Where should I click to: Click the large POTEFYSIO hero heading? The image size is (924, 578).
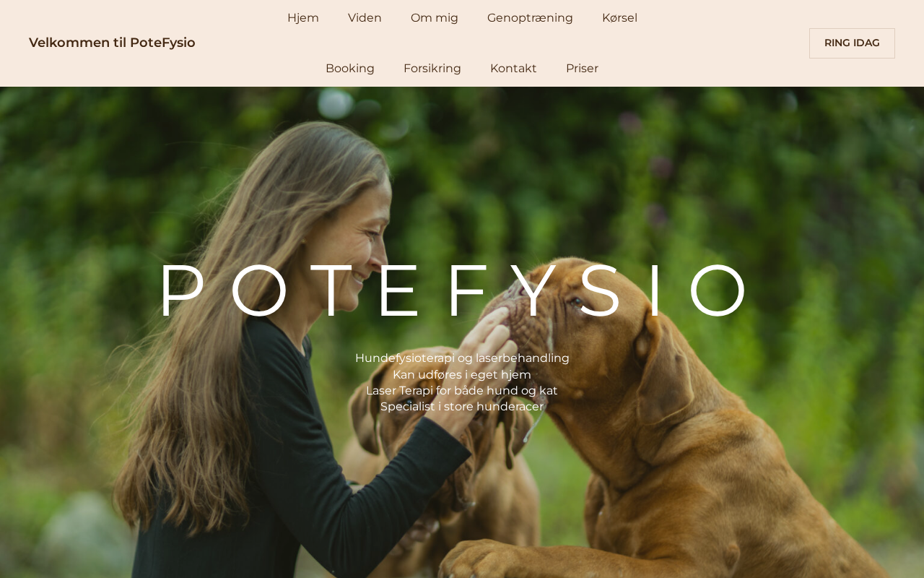(453, 291)
